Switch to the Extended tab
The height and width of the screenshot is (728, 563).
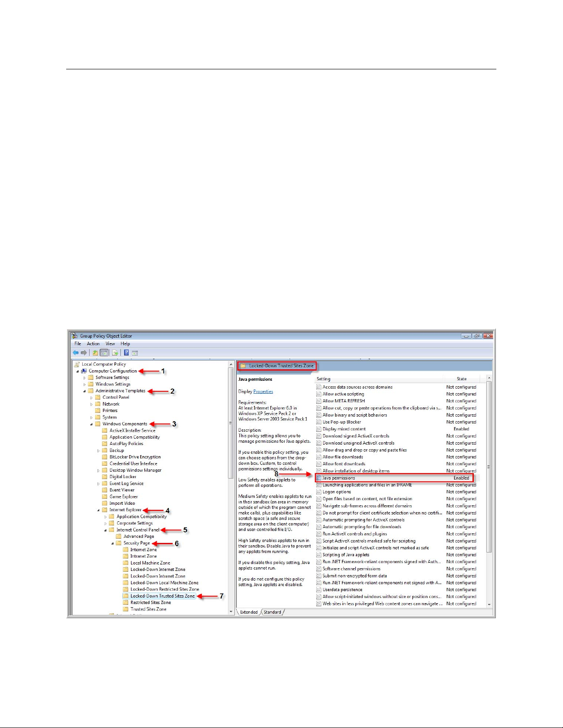tap(249, 612)
